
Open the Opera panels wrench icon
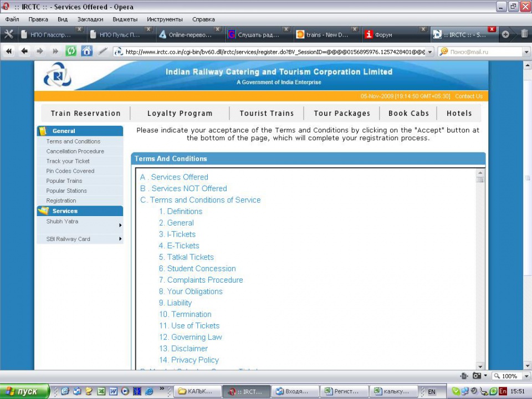click(9, 34)
